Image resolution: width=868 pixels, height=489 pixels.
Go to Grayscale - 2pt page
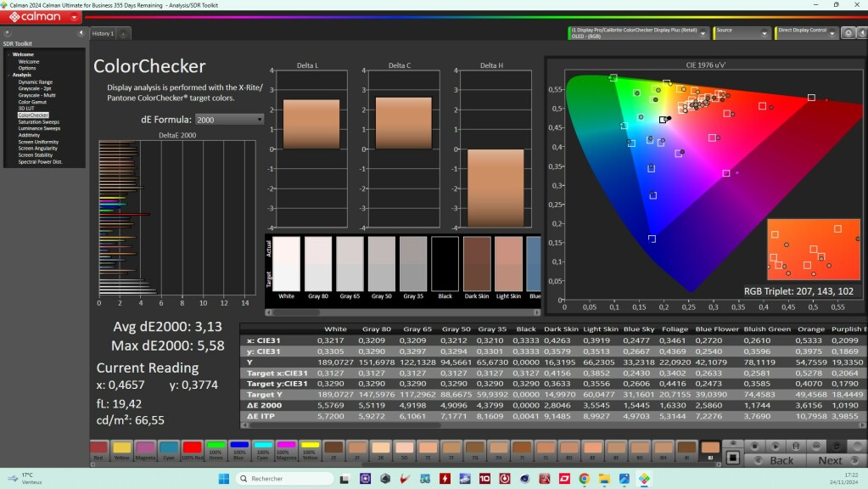[x=34, y=88]
